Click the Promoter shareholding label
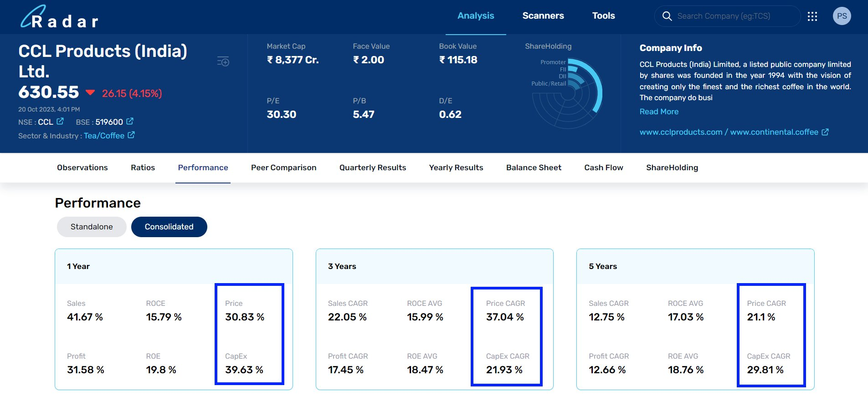Viewport: 868px width, 396px height. [x=553, y=62]
